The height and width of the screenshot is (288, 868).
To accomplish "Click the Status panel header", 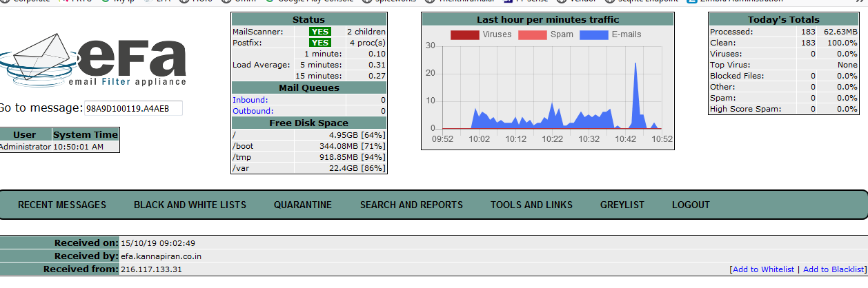I will [308, 20].
